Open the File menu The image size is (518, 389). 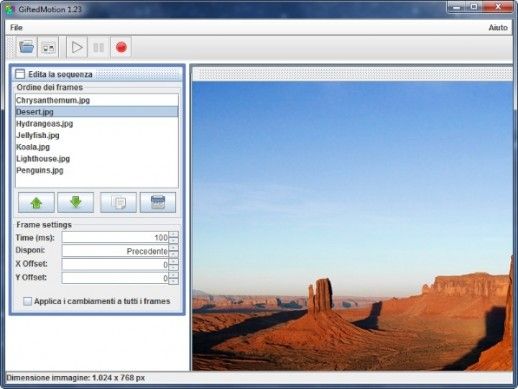coord(16,28)
